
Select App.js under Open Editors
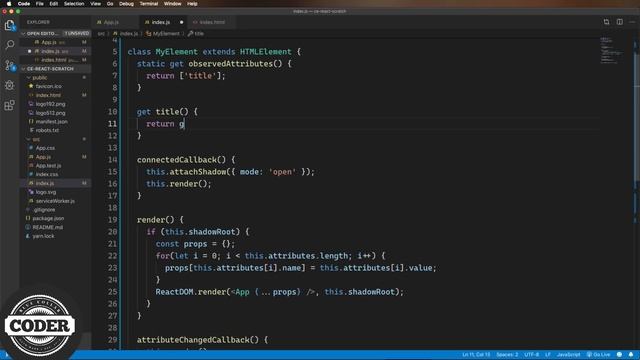tap(56, 42)
